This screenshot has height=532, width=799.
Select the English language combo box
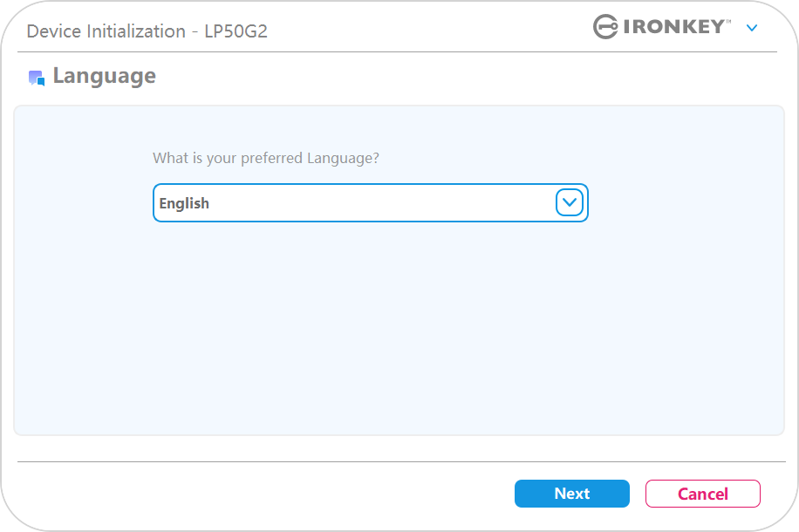point(371,203)
